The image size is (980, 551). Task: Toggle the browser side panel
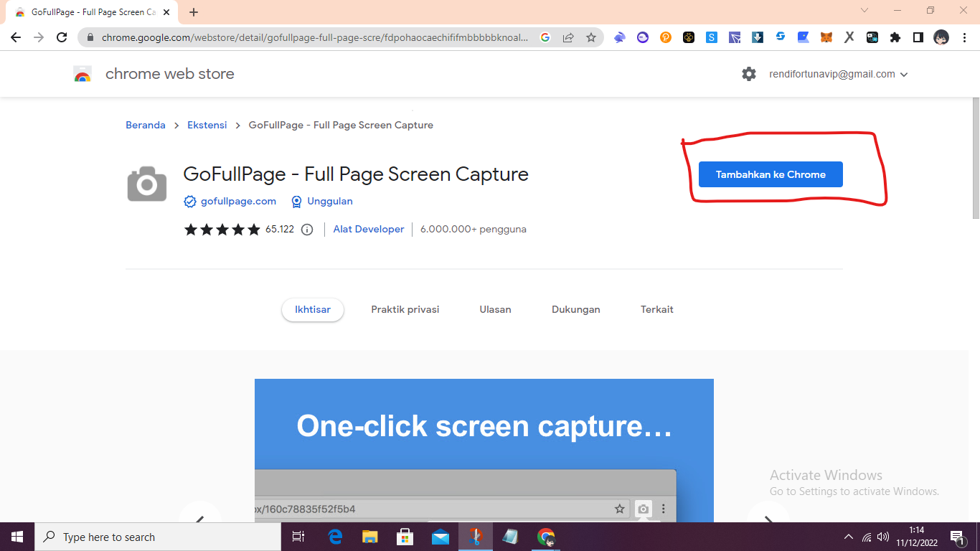[918, 37]
